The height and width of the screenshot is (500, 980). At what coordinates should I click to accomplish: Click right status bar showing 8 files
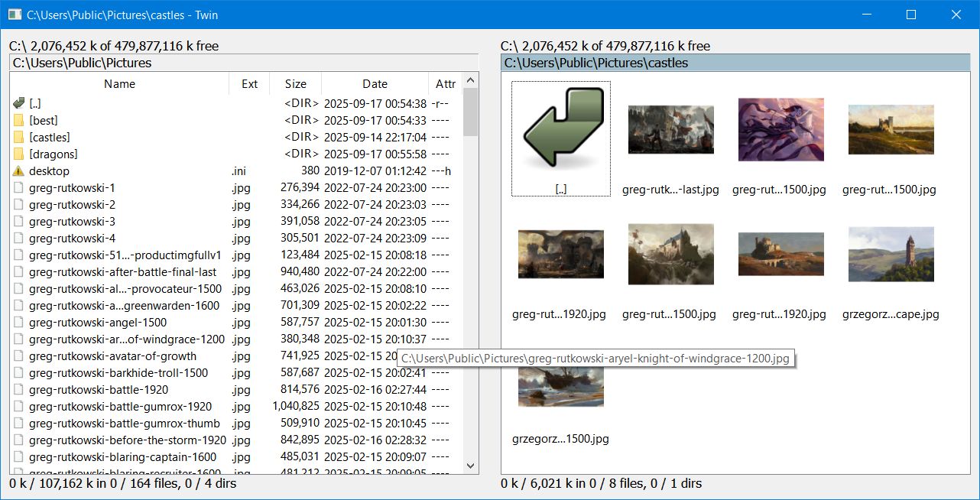(x=602, y=483)
